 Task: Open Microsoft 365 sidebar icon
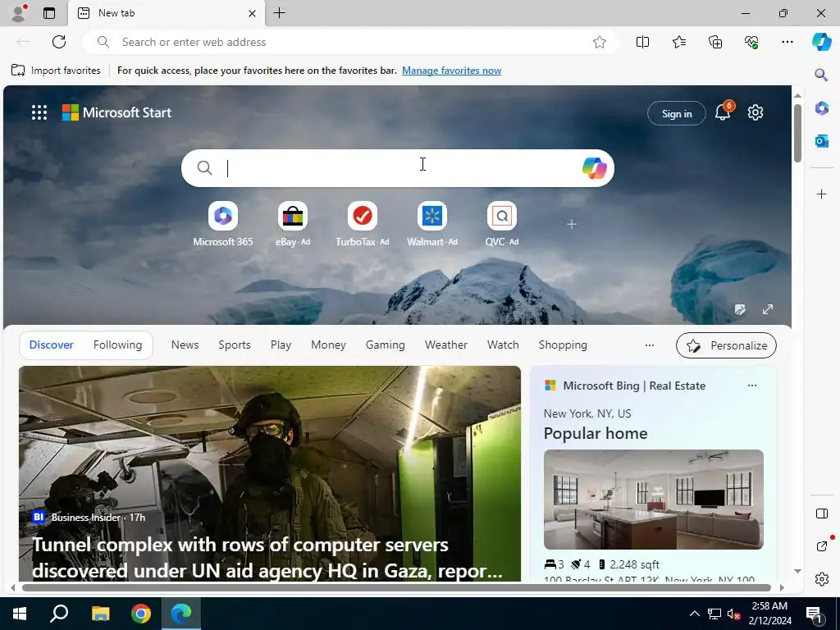[x=822, y=107]
